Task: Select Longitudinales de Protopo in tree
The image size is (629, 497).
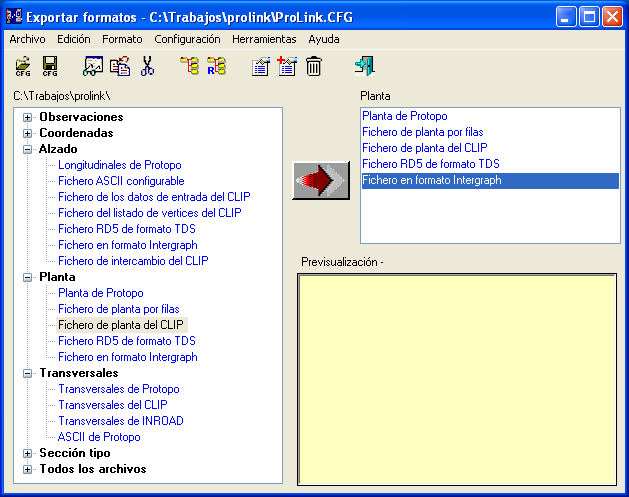Action: click(x=119, y=165)
